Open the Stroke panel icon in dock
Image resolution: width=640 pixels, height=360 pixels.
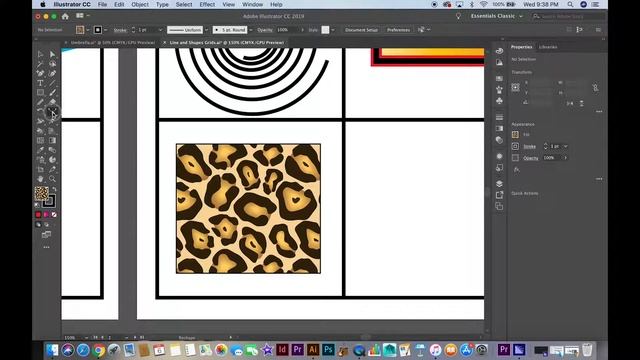[x=499, y=117]
